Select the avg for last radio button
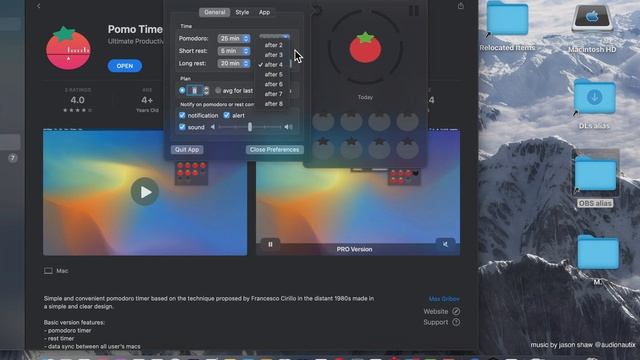 [218, 90]
